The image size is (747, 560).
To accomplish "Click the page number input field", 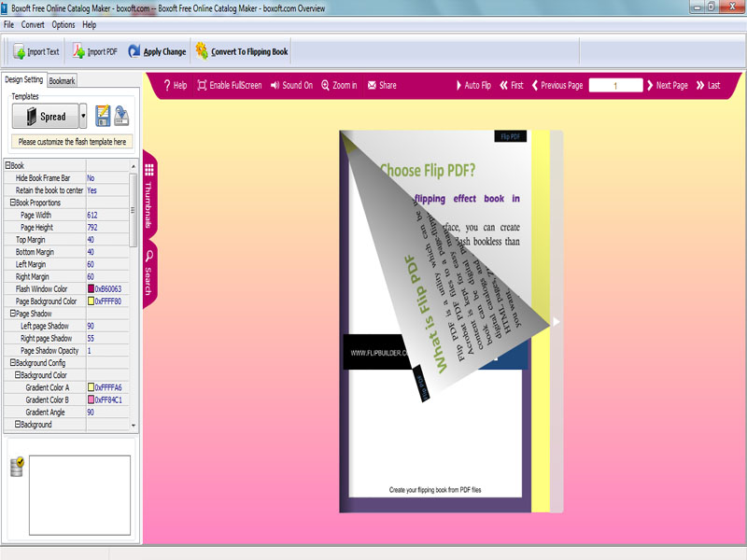I will [x=615, y=85].
